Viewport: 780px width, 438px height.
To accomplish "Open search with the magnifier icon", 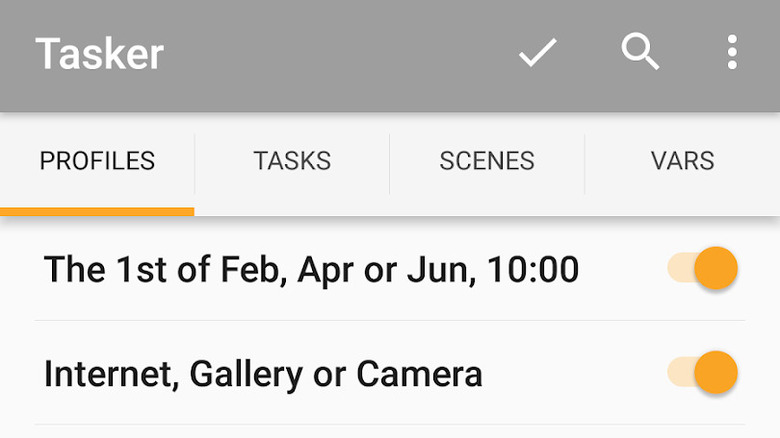I will [640, 51].
